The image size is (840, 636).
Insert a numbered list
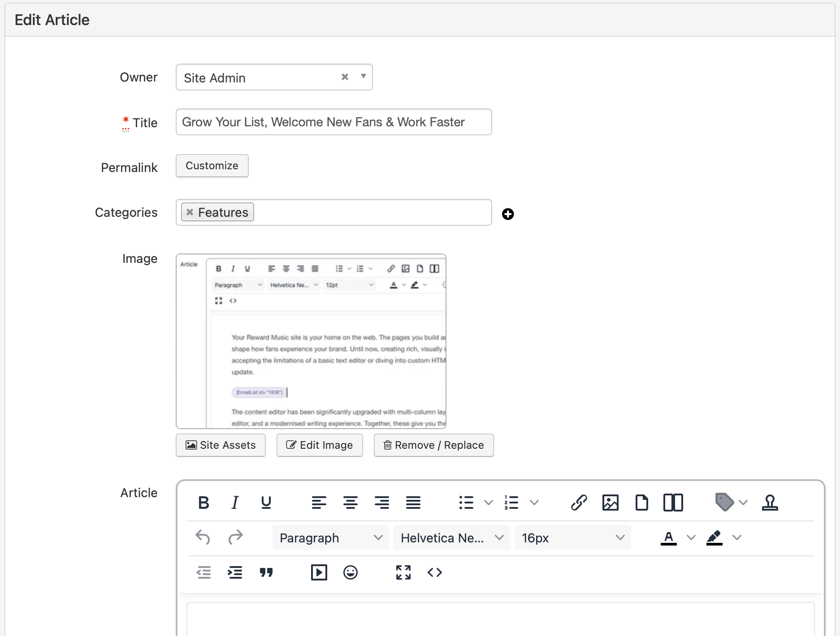click(511, 503)
